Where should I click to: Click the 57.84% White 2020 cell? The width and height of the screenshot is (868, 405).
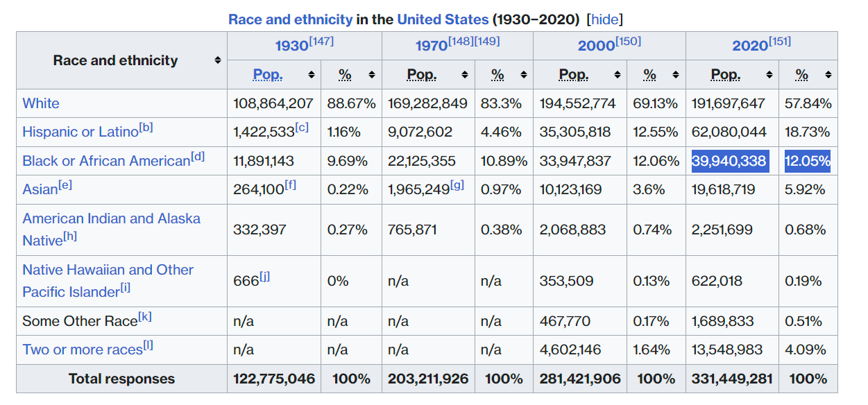point(808,103)
